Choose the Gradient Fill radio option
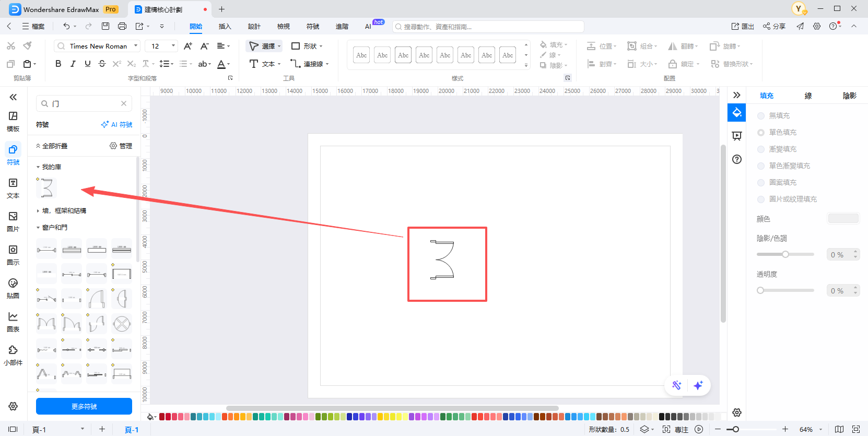The width and height of the screenshot is (868, 436). tap(761, 149)
